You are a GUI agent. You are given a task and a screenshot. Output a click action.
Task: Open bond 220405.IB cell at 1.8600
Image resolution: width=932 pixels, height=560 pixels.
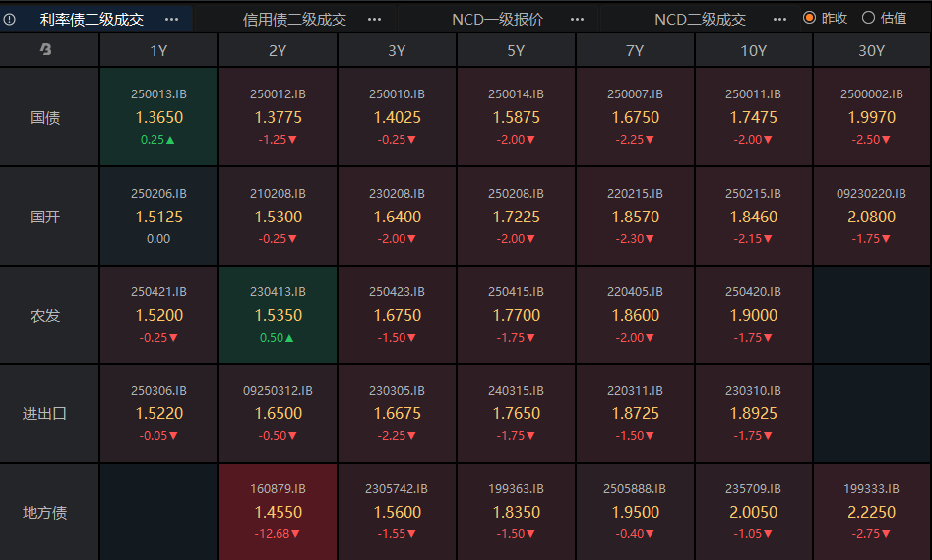[635, 315]
